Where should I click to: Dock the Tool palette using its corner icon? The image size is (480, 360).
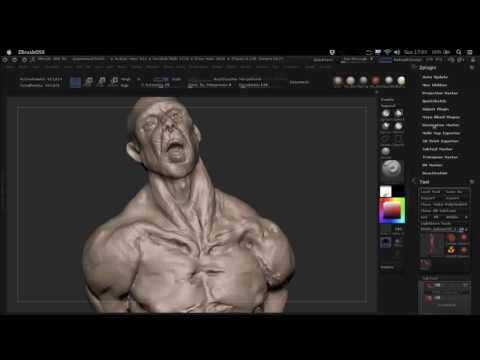point(472,182)
